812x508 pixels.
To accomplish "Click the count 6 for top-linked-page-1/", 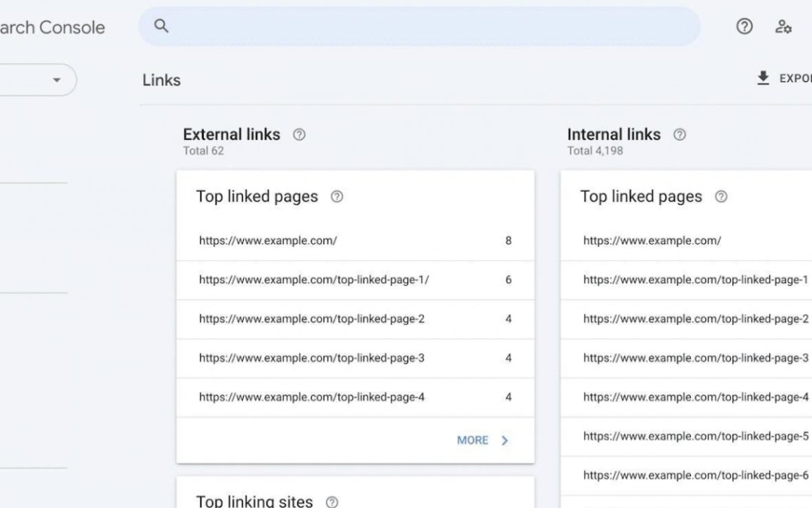I will [508, 280].
